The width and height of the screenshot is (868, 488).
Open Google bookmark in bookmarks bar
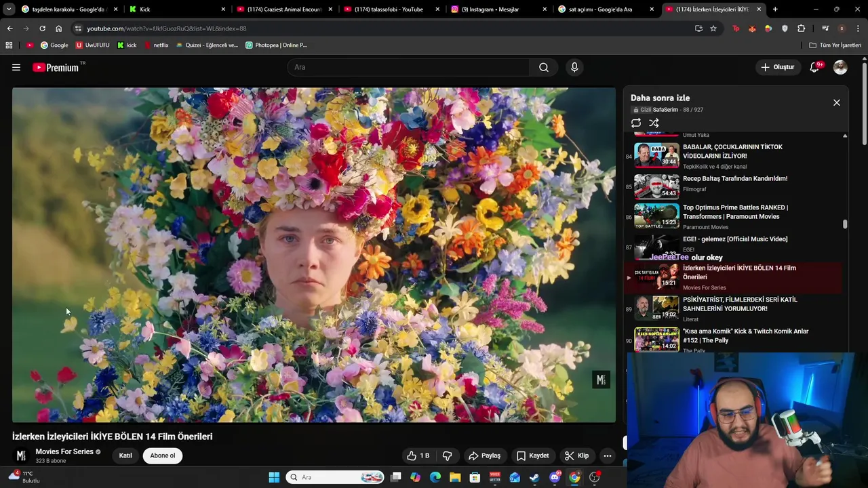click(54, 45)
